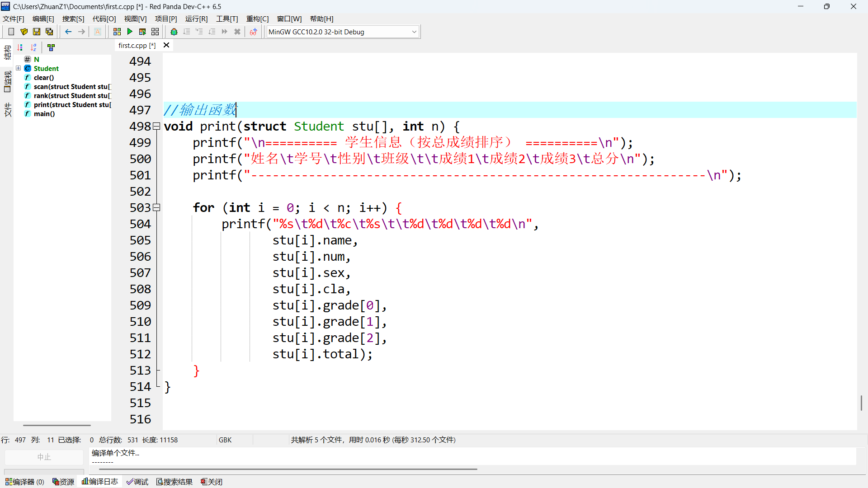
Task: Expand the Student struct tree node
Action: tap(19, 68)
